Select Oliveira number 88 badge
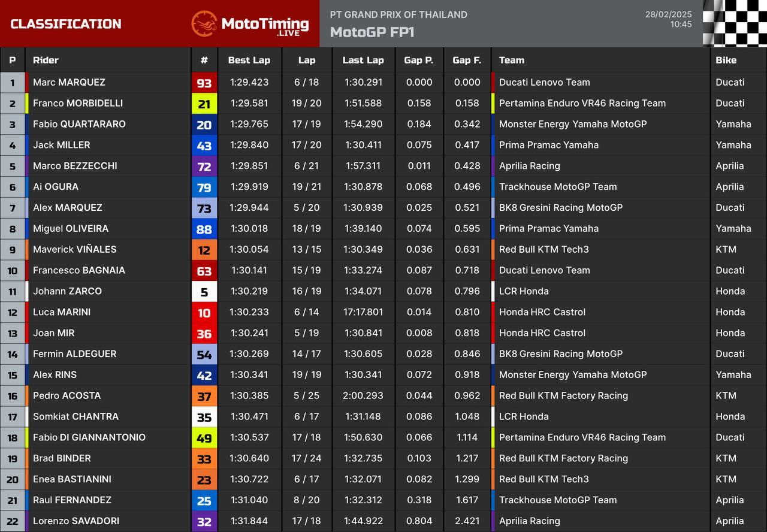767x532 pixels. tap(204, 229)
